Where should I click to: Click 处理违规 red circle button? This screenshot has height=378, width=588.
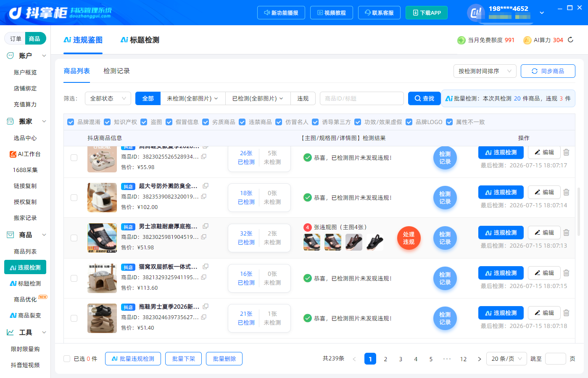tap(409, 238)
